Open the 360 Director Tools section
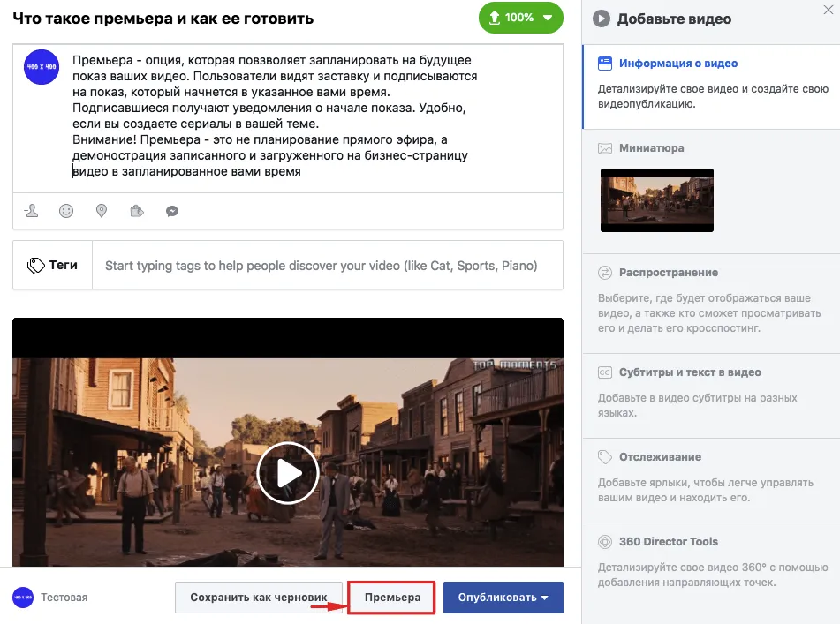The width and height of the screenshot is (840, 624). pyautogui.click(x=711, y=565)
